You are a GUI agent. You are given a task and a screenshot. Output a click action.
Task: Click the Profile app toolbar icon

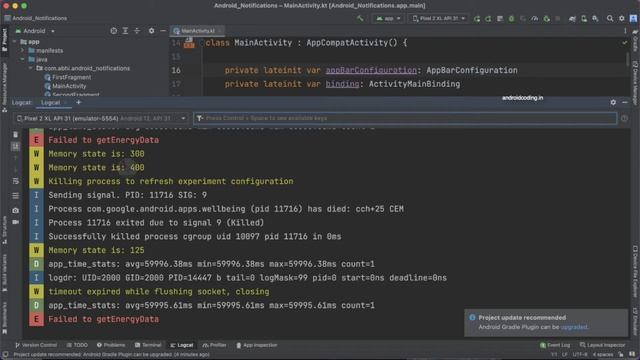535,18
